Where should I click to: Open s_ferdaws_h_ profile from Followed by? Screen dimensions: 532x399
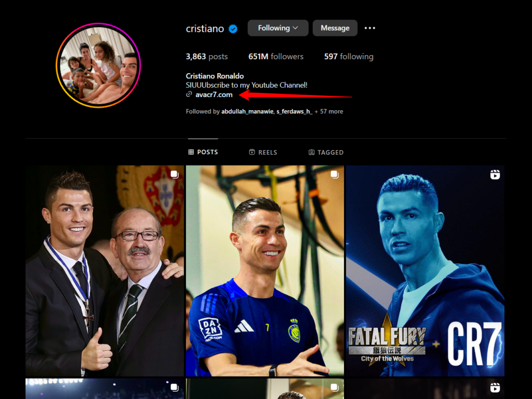pos(294,111)
